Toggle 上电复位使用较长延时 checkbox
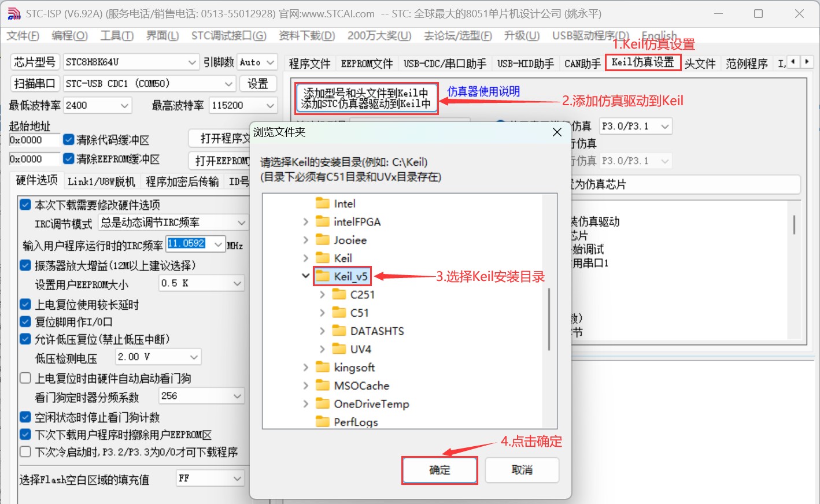The width and height of the screenshot is (820, 504). [x=25, y=304]
